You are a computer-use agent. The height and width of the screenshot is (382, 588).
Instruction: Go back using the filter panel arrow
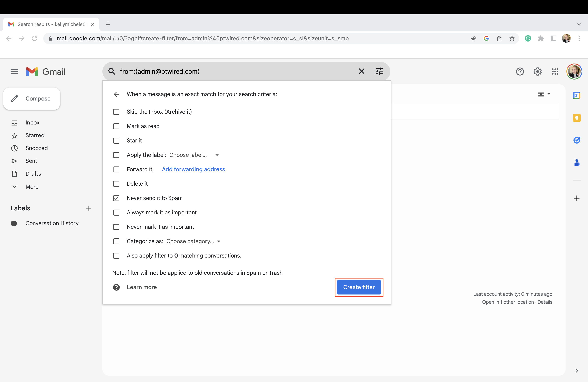coord(116,94)
